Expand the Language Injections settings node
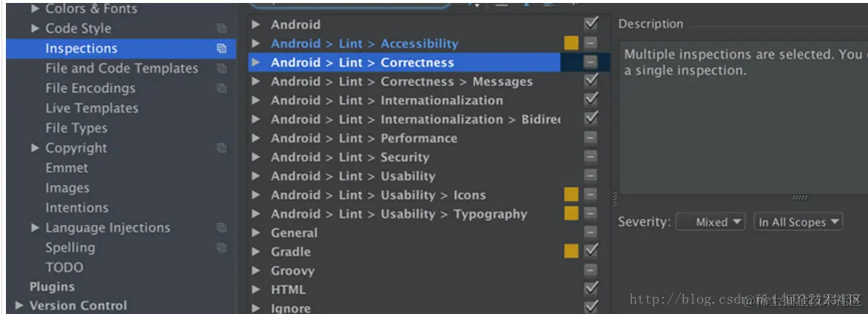This screenshot has width=868, height=314. tap(36, 228)
